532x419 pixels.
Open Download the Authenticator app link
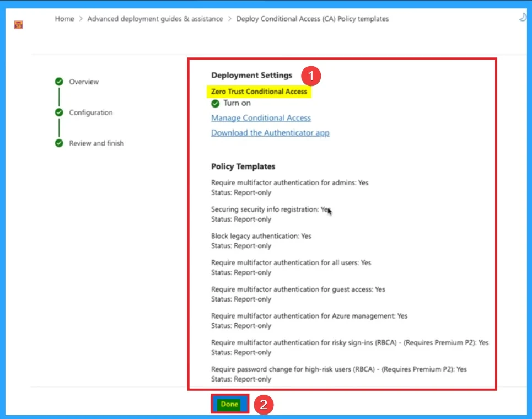pyautogui.click(x=270, y=133)
